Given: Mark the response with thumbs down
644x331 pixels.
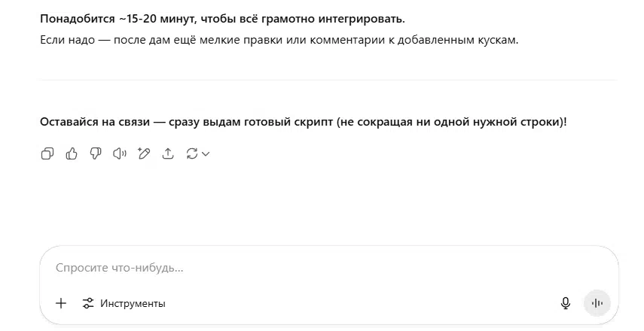Looking at the screenshot, I should [96, 153].
